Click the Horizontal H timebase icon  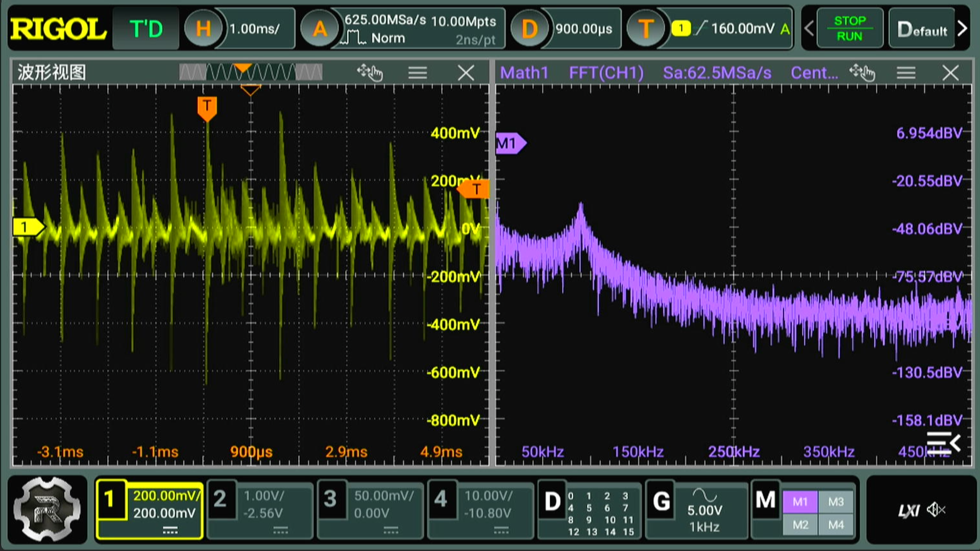[203, 29]
